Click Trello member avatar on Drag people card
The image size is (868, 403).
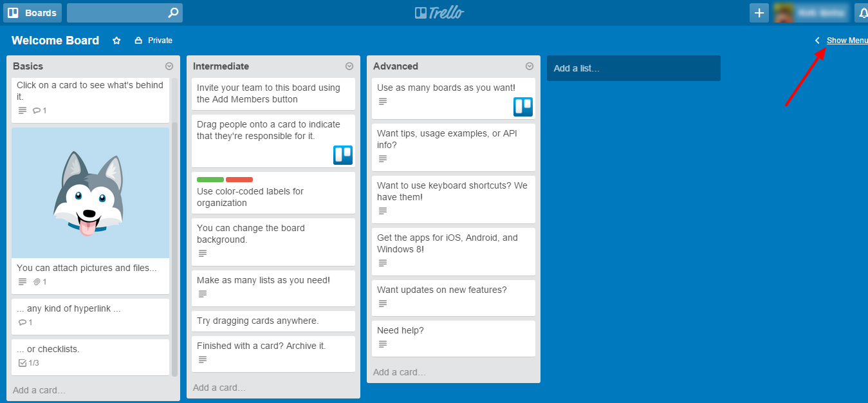coord(343,155)
